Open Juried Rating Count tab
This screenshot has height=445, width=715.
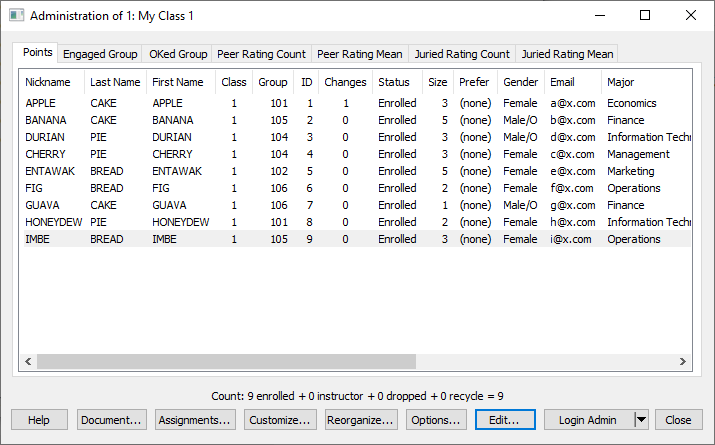[x=462, y=54]
